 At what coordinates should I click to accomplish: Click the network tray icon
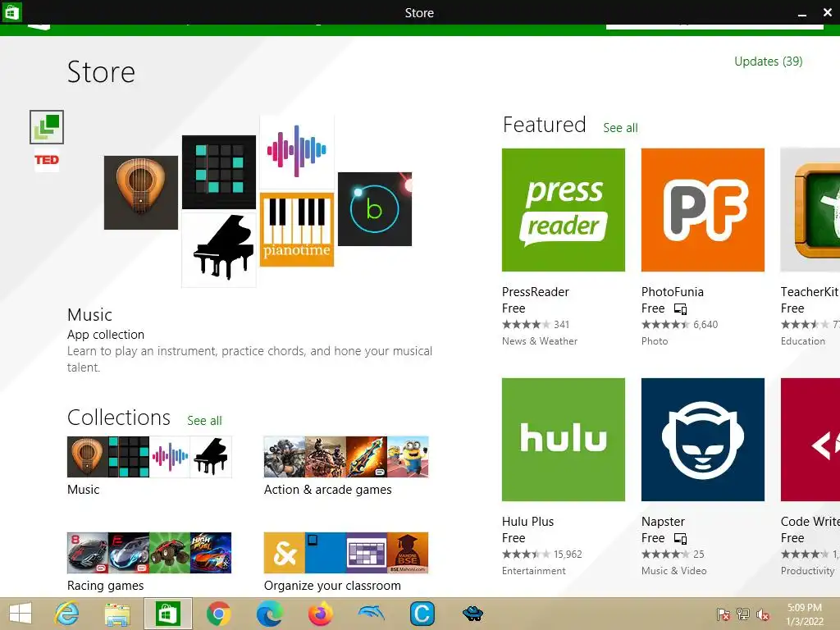coord(743,614)
